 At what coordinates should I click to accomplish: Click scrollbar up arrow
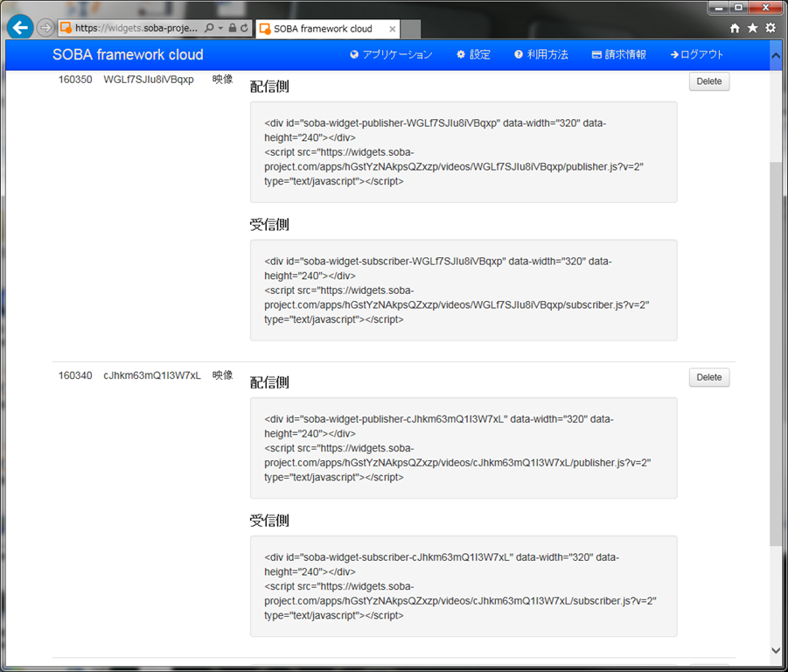(776, 56)
